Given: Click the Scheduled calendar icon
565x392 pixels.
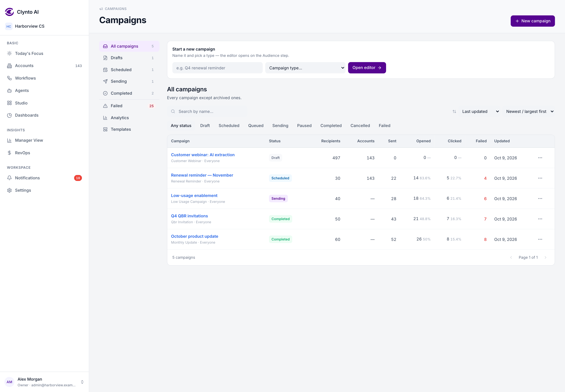Looking at the screenshot, I should pos(105,70).
